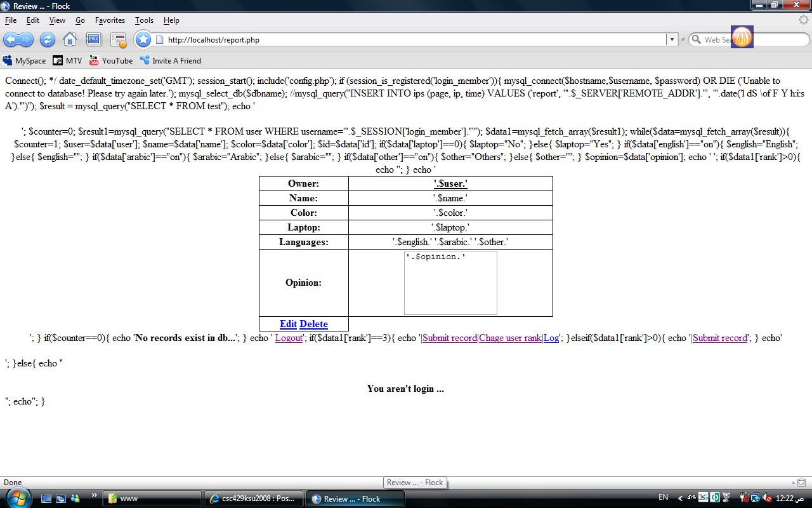Show hidden system tray icons arrow
Viewport: 812px width, 508px height.
click(x=680, y=498)
